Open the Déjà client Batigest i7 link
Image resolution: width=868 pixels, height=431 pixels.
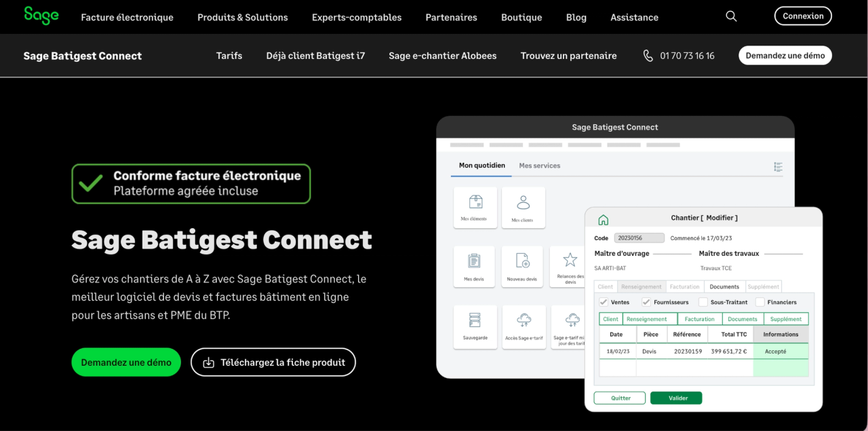(x=315, y=56)
